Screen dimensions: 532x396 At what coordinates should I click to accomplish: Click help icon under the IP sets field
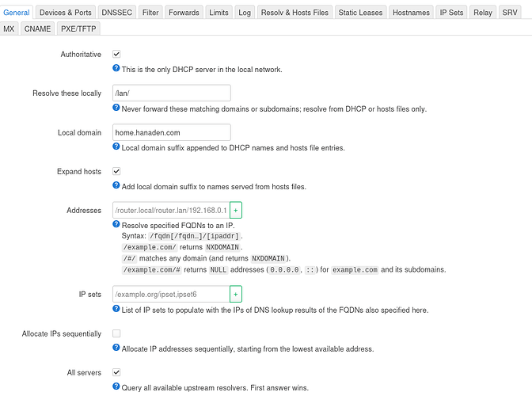(x=116, y=309)
